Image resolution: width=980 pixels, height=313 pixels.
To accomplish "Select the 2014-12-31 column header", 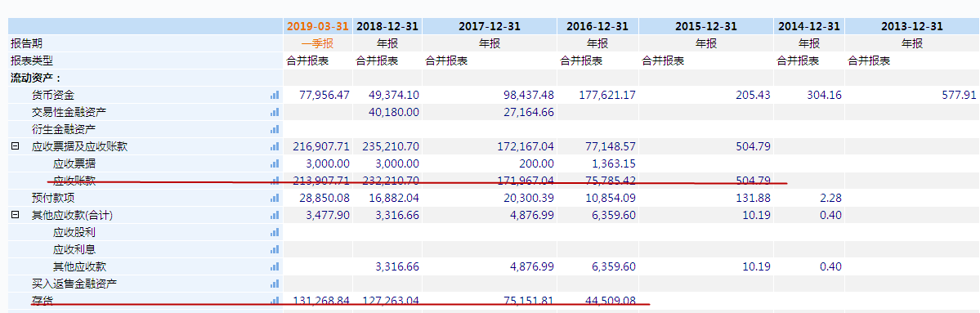I will click(808, 26).
